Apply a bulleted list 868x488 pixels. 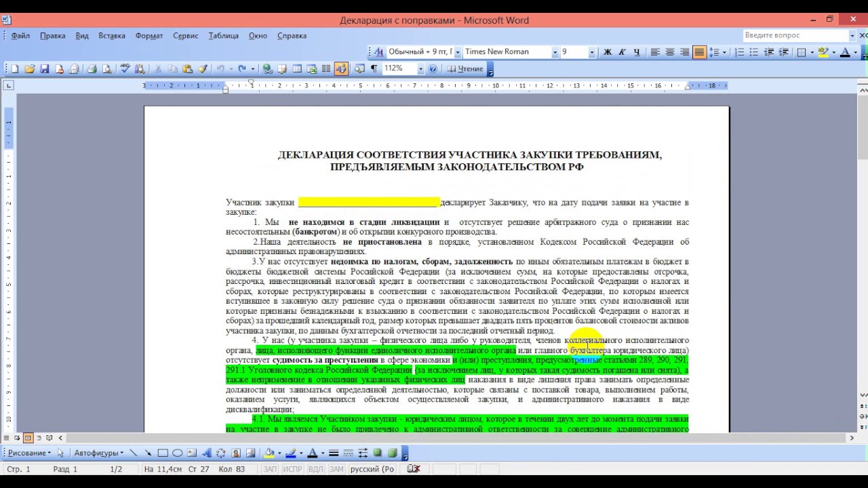point(754,52)
